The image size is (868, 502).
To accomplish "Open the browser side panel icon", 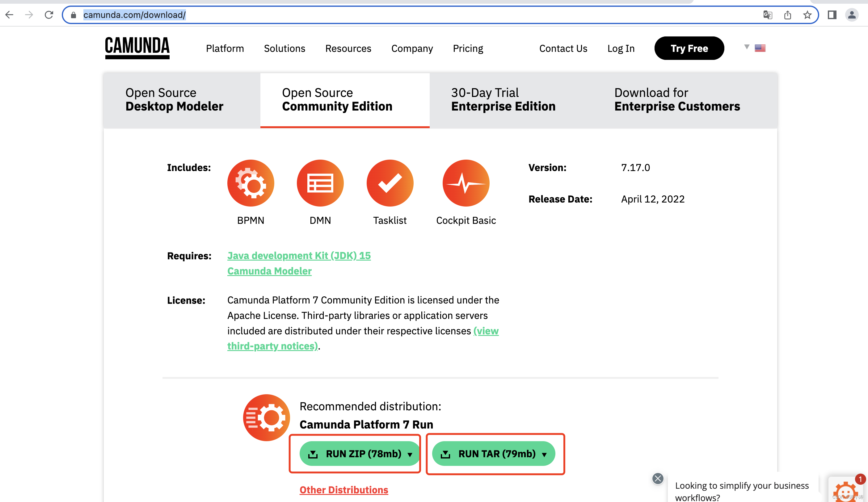I will coord(832,15).
